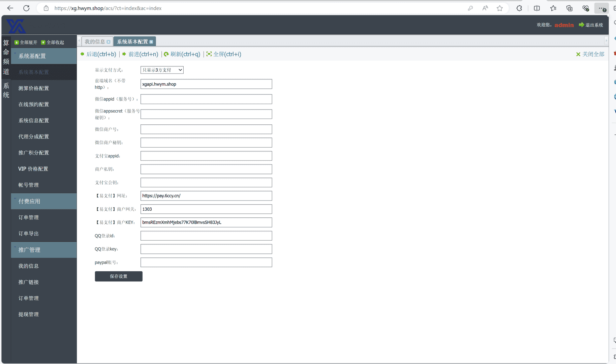
Task: Toggle the split screen browser icon
Action: point(537,8)
